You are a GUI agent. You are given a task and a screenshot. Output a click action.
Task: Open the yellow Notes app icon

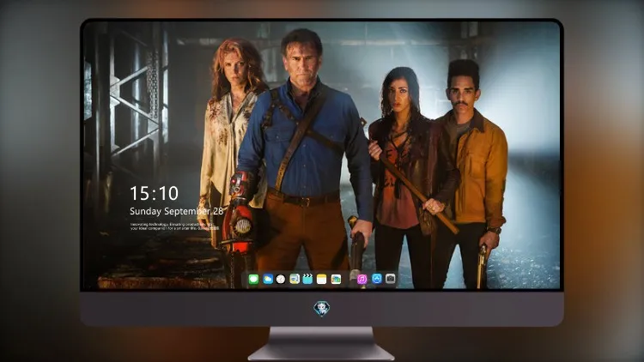click(322, 279)
